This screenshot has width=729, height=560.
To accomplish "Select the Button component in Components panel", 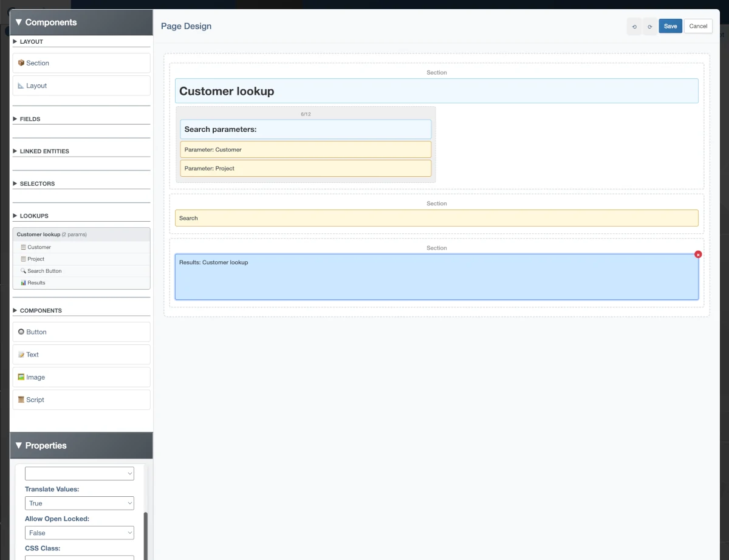I will coord(32,332).
